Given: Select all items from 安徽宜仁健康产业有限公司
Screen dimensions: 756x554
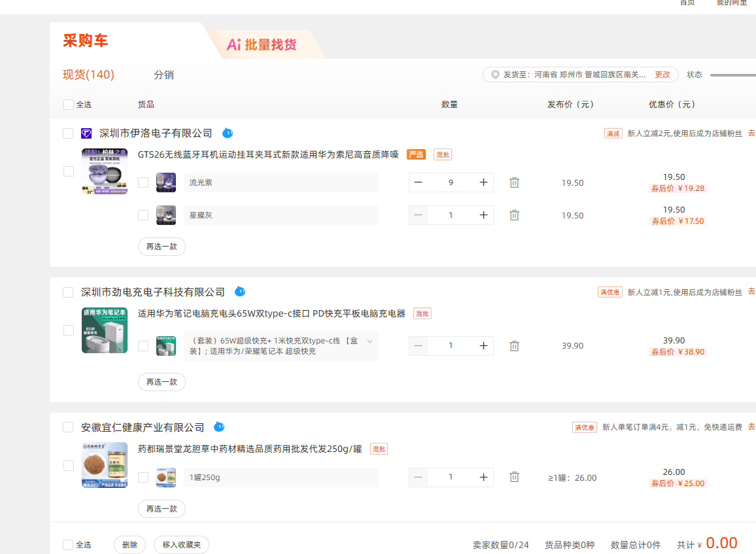Looking at the screenshot, I should coord(68,427).
